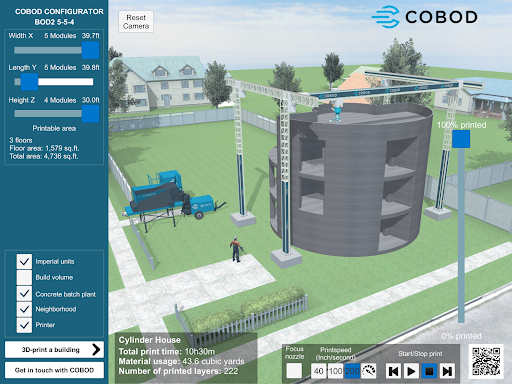Select print speed 200
Image resolution: width=512 pixels, height=384 pixels.
point(352,371)
